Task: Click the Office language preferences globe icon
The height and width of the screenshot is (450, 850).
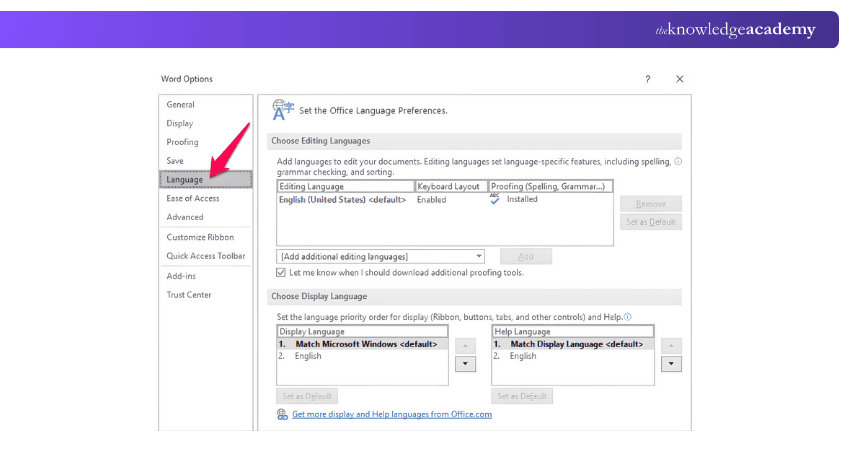Action: [x=282, y=110]
